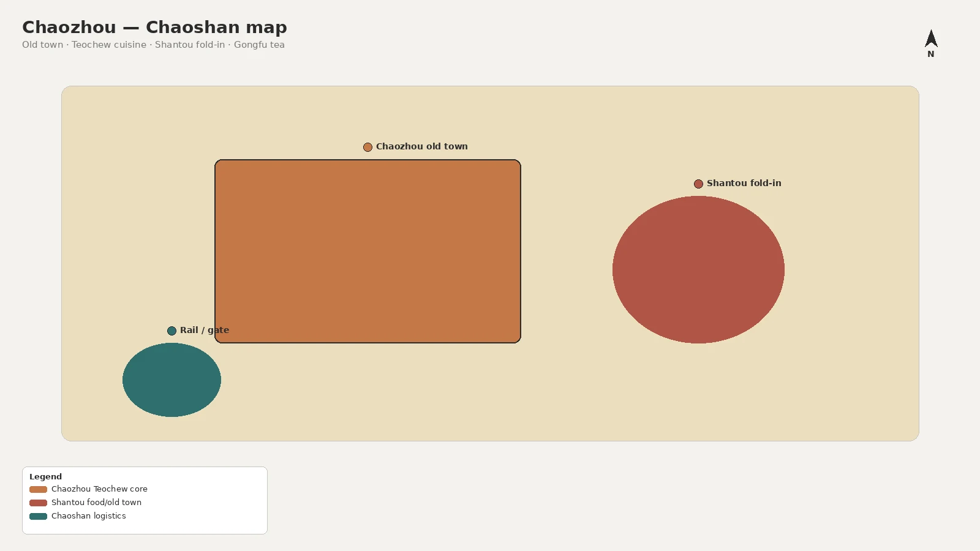Select the teal Rail / gate ellipse
The height and width of the screenshot is (551, 980).
[171, 380]
